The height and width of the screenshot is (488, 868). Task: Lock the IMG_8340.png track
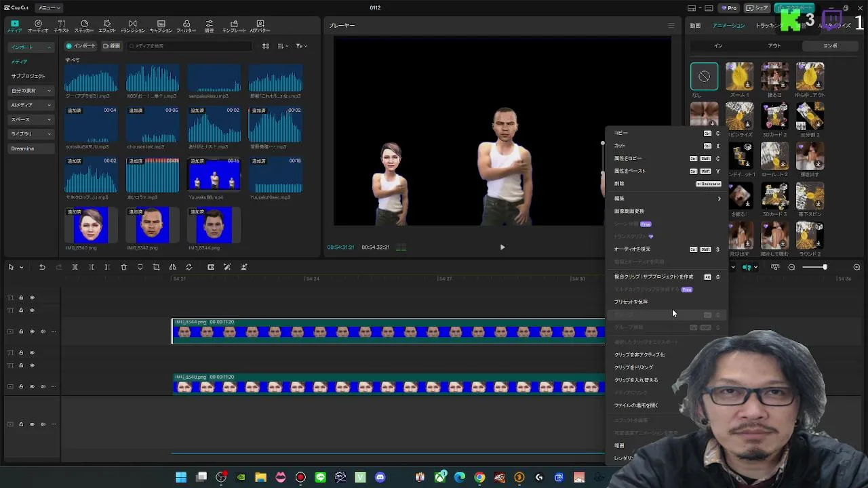pyautogui.click(x=21, y=387)
